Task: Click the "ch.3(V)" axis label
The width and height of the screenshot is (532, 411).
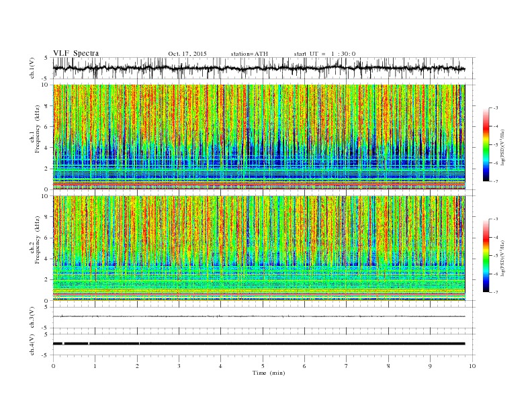Action: tap(32, 318)
